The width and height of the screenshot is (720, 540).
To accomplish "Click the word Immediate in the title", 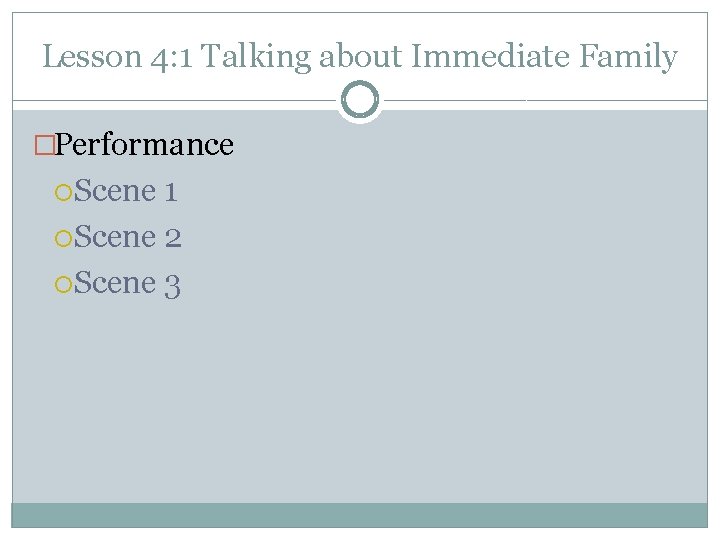I will click(490, 56).
